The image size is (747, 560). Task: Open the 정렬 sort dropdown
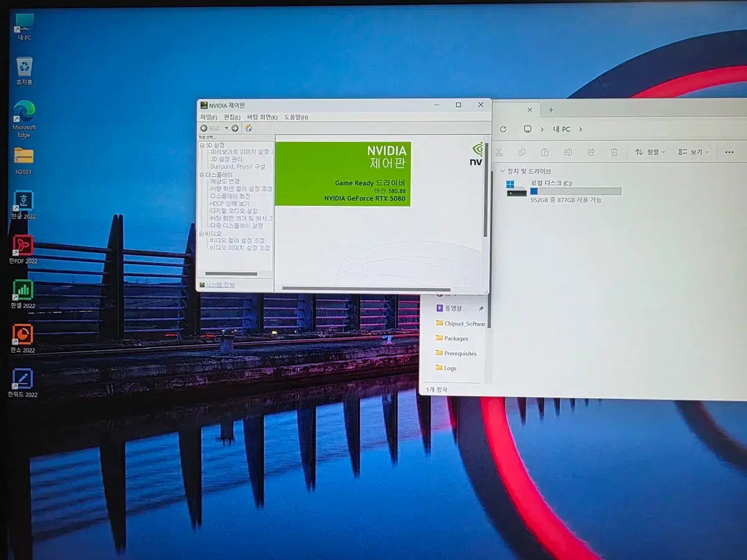[650, 152]
